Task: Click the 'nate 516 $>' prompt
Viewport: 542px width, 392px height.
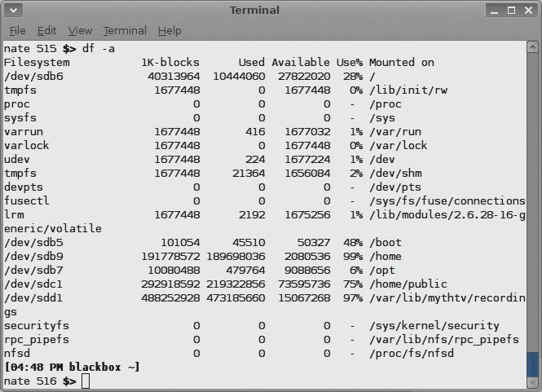Action: pyautogui.click(x=40, y=381)
